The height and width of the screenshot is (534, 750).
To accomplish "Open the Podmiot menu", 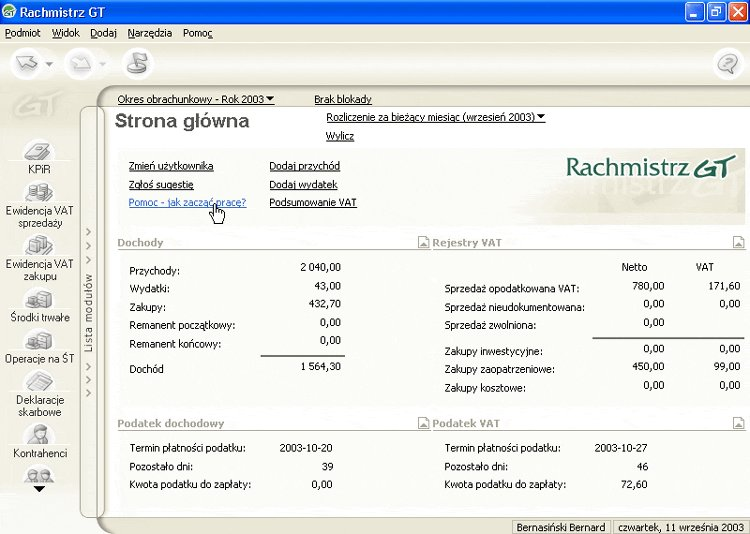I will tap(22, 33).
